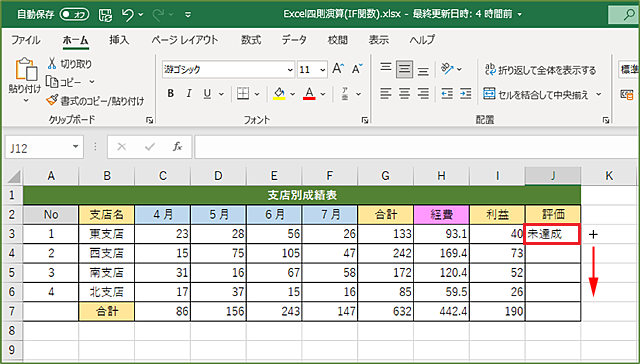
Task: Apply the red font color
Action: [309, 94]
